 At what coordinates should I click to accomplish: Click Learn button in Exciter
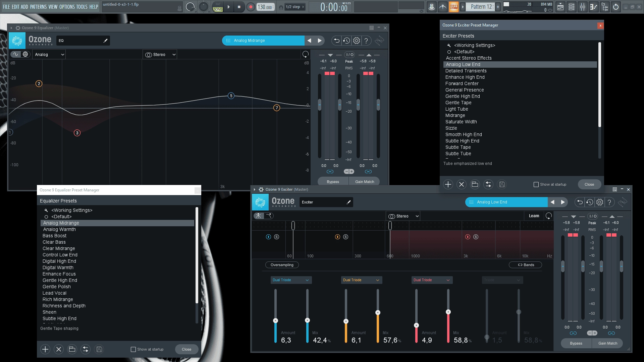click(x=534, y=216)
